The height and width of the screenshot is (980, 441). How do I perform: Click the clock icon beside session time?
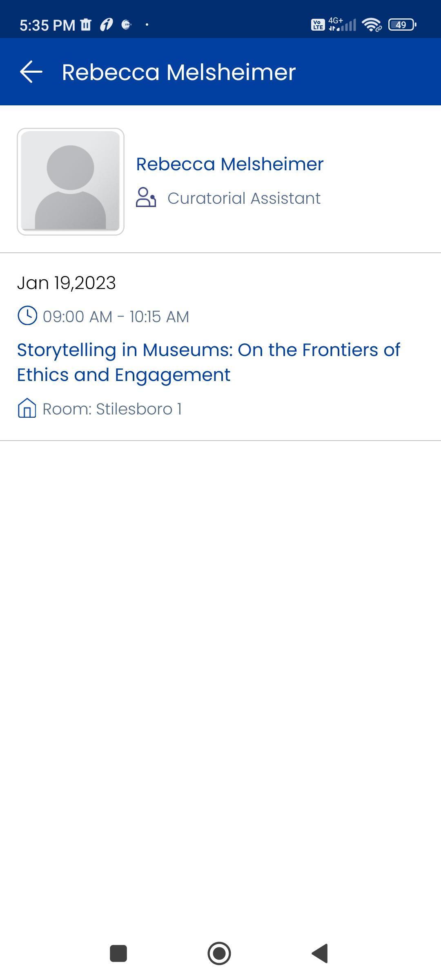(x=27, y=316)
